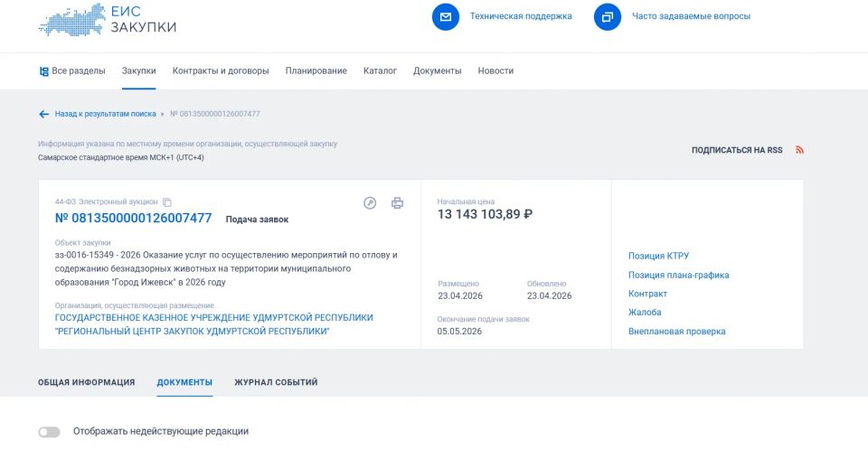This screenshot has height=459, width=868.
Task: Open the Региональный центр закупок organization link
Action: [213, 324]
